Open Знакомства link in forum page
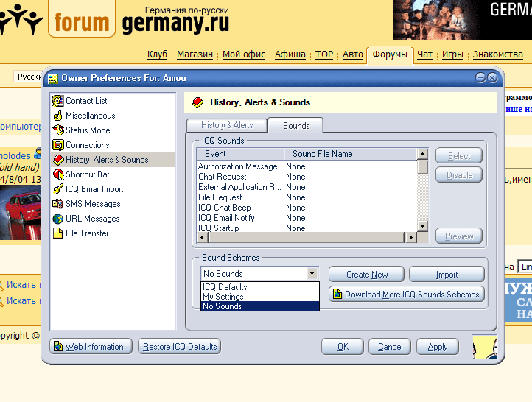532x402 pixels. (497, 54)
